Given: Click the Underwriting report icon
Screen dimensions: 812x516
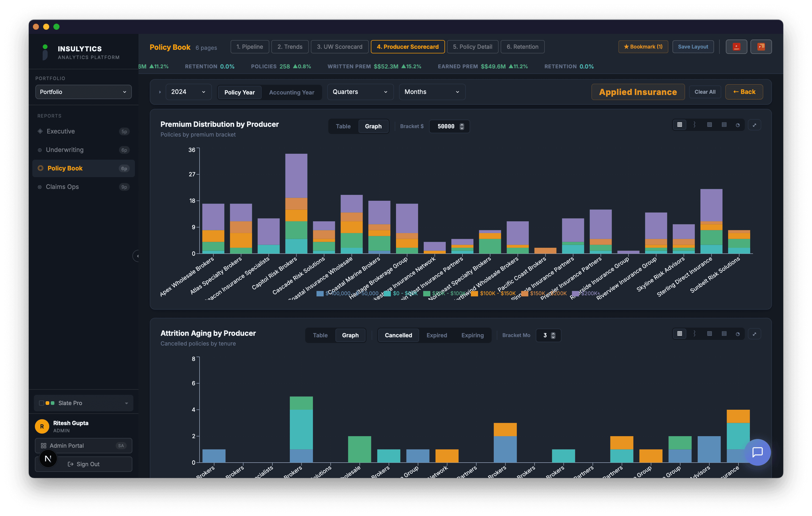Looking at the screenshot, I should (x=39, y=150).
